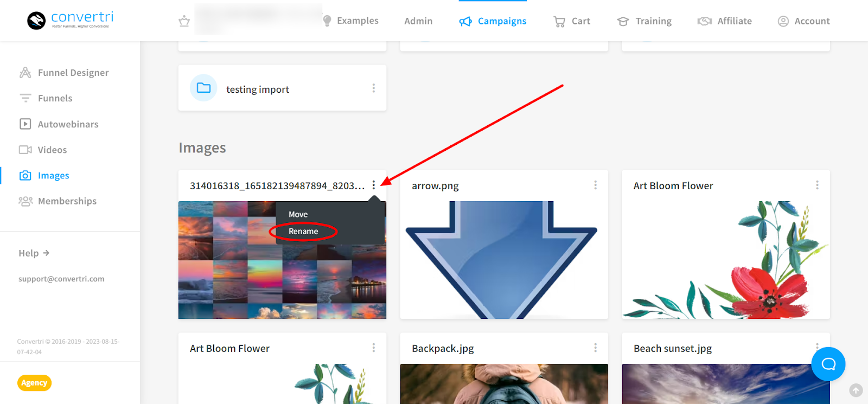Click the Autowebinars play icon
868x404 pixels.
[x=25, y=124]
